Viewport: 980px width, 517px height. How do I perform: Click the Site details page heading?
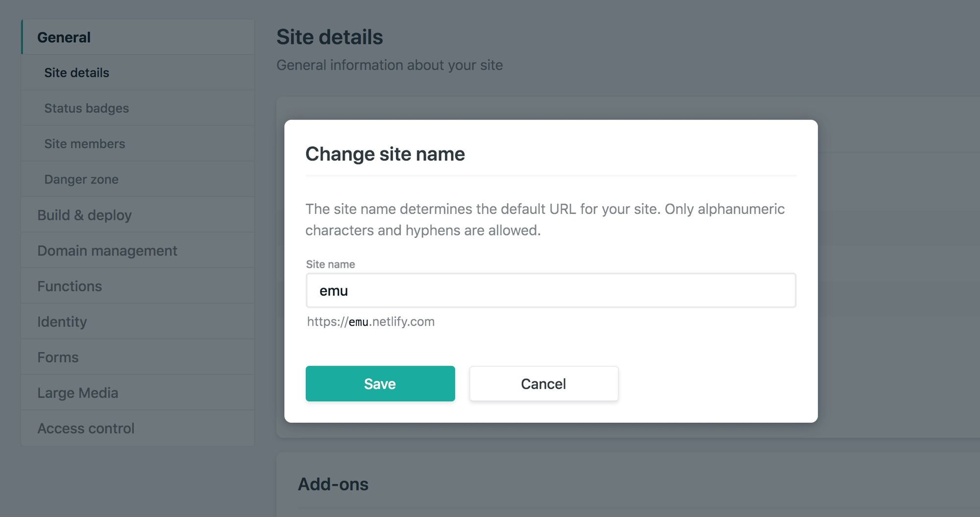329,37
